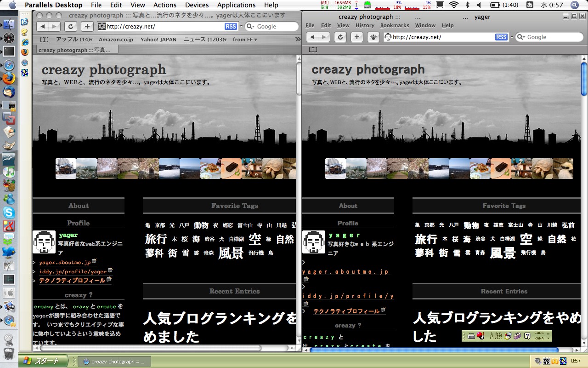The image size is (588, 368).
Task: Click the tortoise photo thumbnail in left page
Action: [272, 168]
